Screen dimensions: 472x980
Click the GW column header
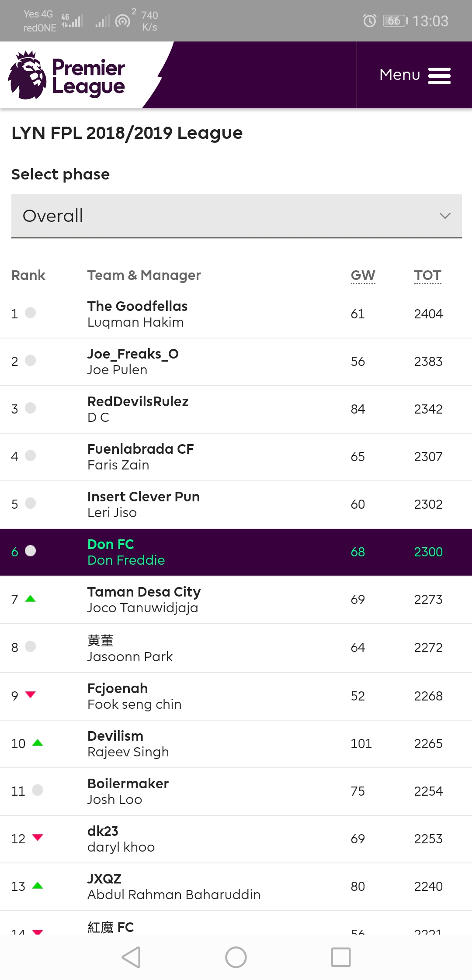point(363,276)
